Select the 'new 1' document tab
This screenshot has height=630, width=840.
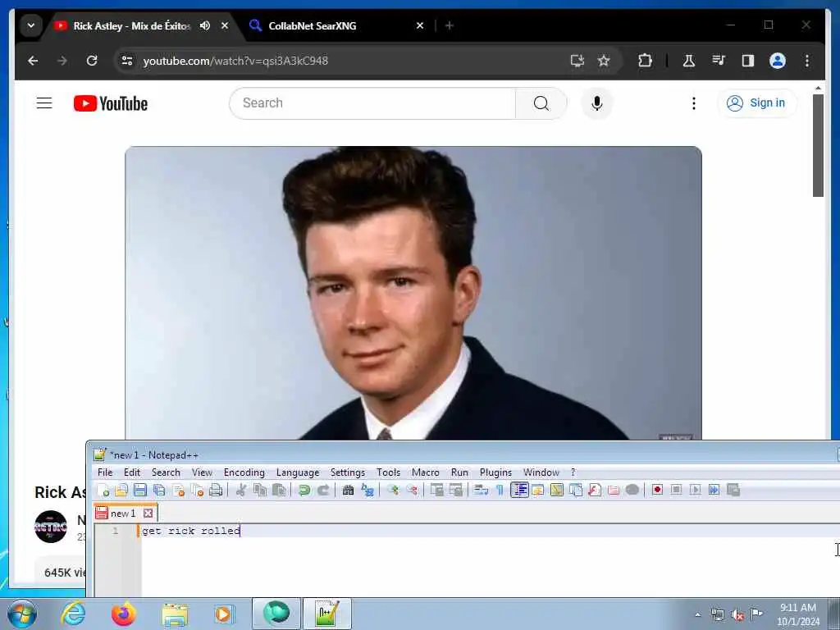click(x=123, y=514)
